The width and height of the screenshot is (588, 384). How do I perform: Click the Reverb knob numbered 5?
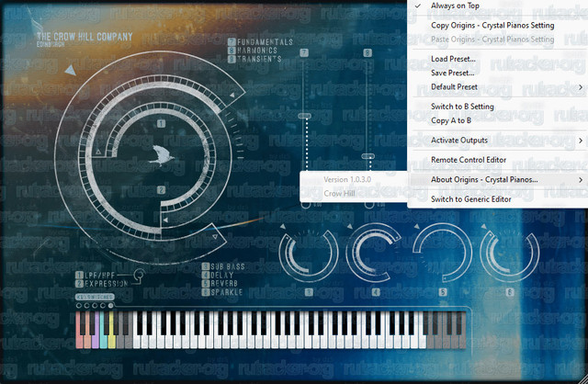[442, 252]
